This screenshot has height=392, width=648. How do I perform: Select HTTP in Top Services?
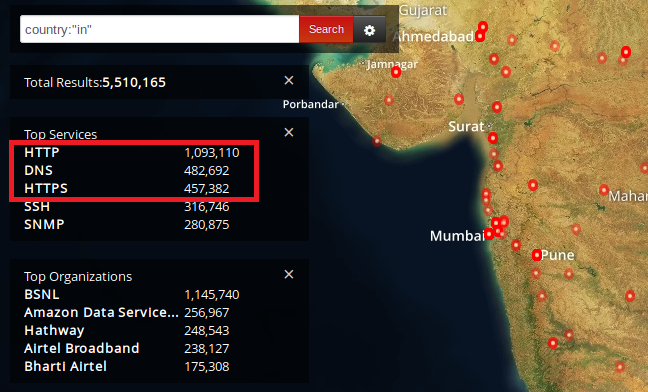[42, 152]
